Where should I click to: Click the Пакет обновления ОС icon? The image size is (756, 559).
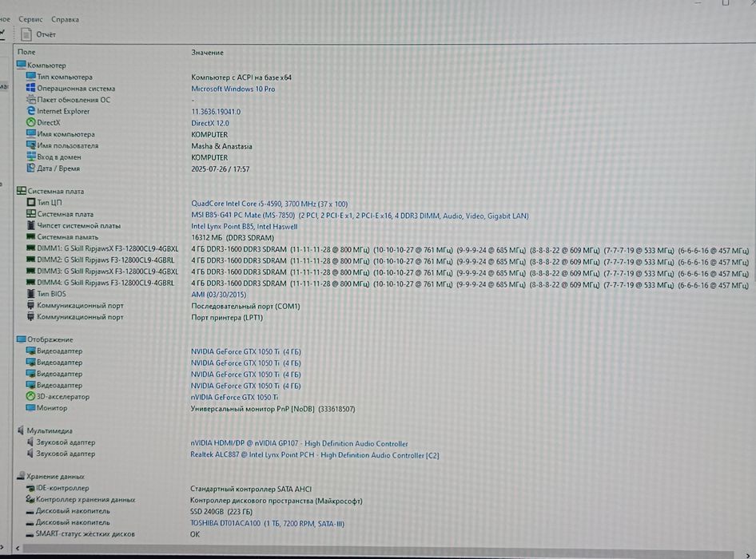31,99
